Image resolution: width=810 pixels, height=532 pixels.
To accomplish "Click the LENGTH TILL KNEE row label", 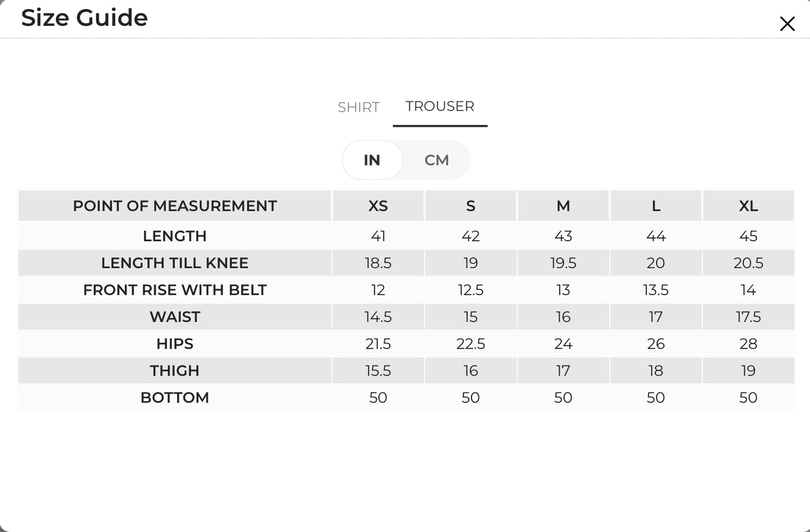I will coord(175,263).
